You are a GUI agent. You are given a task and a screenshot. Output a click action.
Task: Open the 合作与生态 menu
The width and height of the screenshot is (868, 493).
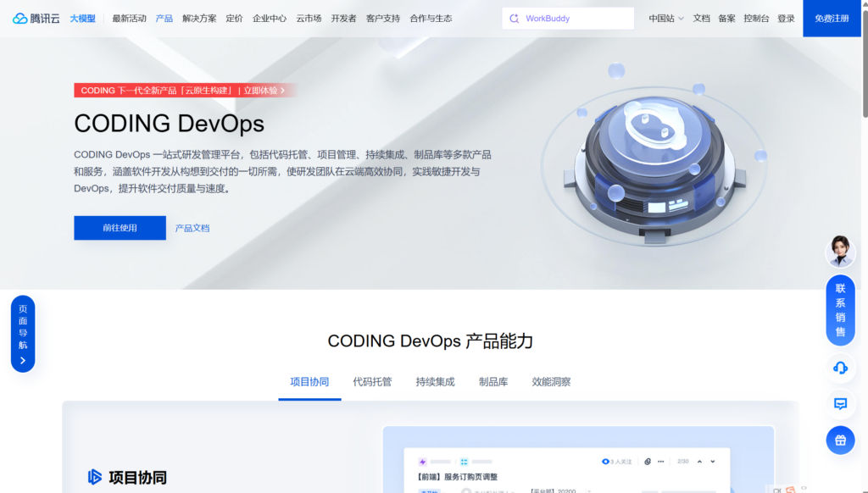[431, 19]
